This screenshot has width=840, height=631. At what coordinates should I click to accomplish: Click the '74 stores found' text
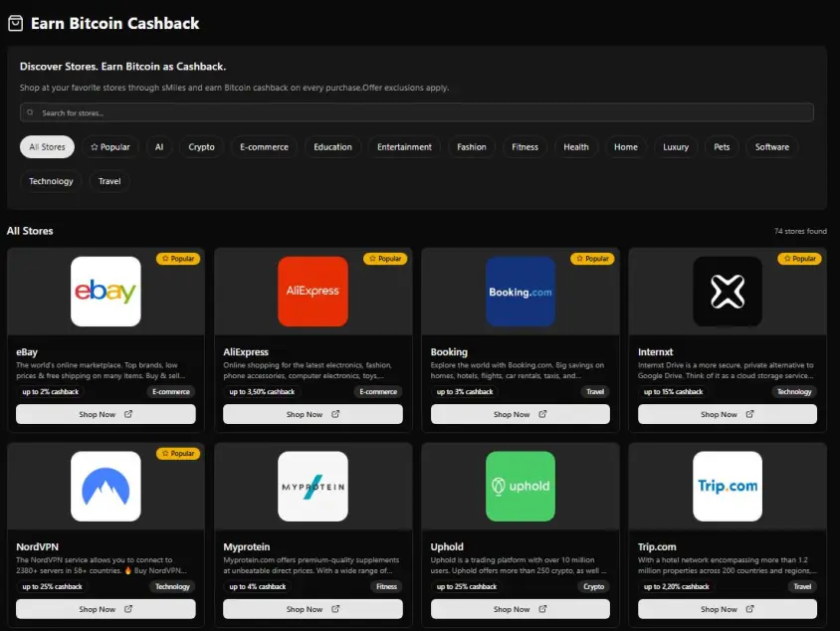coord(800,232)
